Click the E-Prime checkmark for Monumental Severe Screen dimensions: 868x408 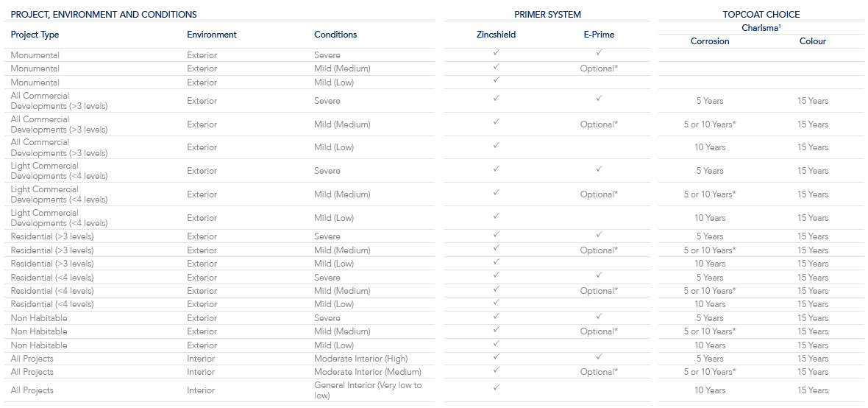pyautogui.click(x=599, y=53)
